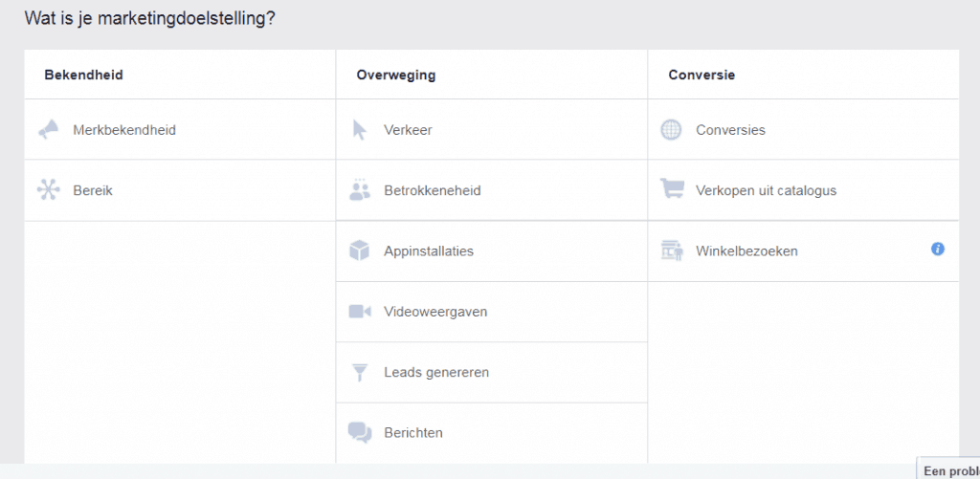Click the Appinstallaties box icon
The height and width of the screenshot is (479, 980).
pyautogui.click(x=360, y=250)
